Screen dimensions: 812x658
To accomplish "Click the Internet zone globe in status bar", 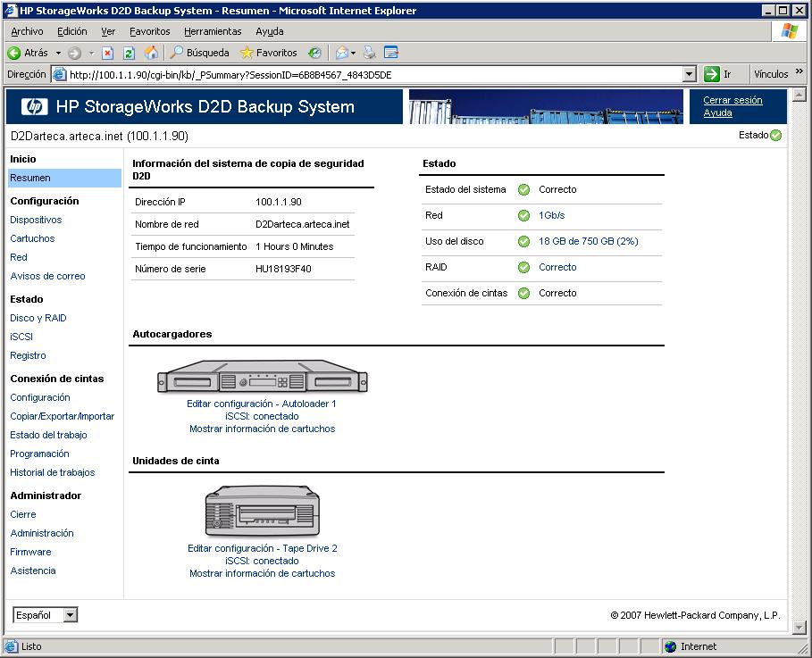I will [x=671, y=646].
